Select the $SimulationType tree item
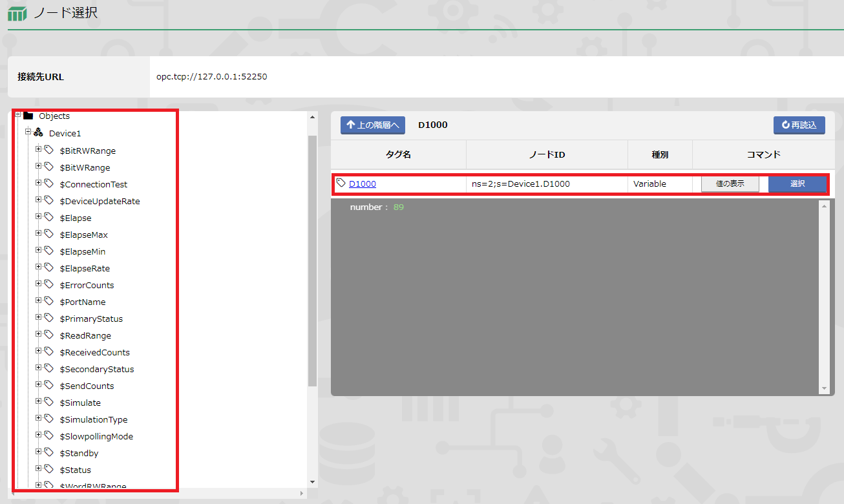The width and height of the screenshot is (844, 504). pos(94,419)
